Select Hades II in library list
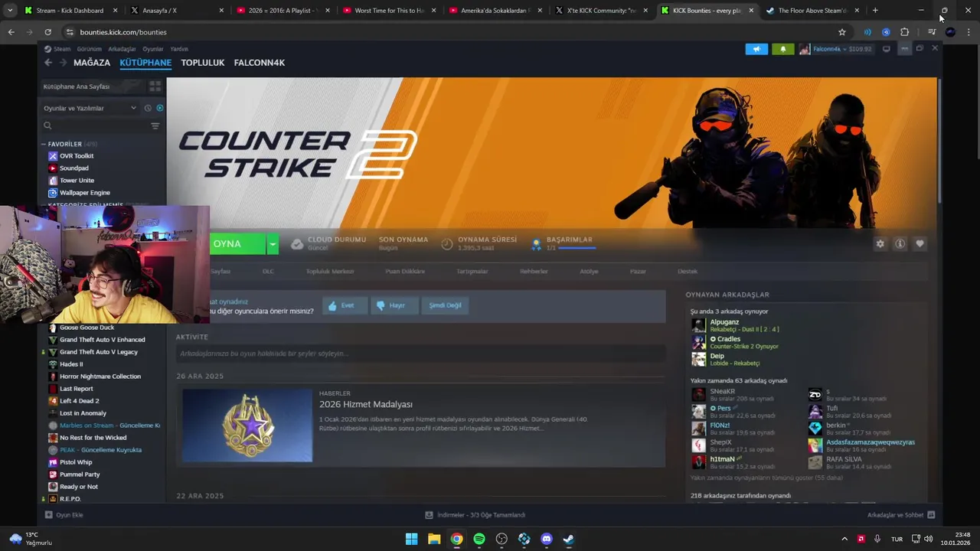This screenshot has height=551, width=980. (71, 364)
